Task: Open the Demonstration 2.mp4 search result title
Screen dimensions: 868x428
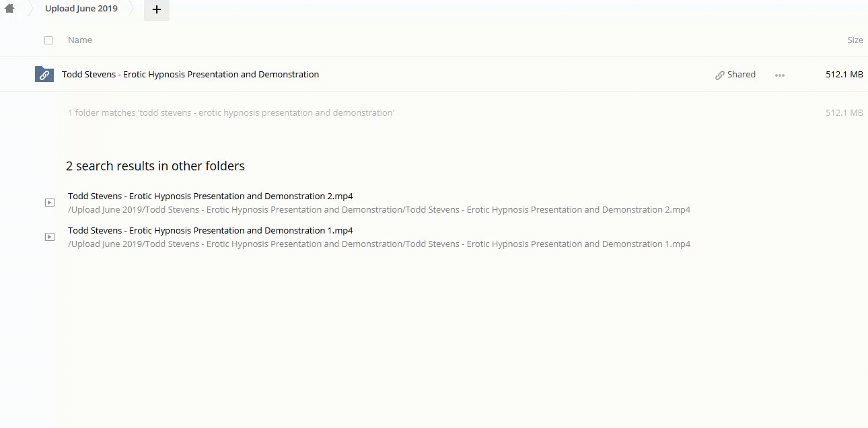Action: tap(210, 197)
